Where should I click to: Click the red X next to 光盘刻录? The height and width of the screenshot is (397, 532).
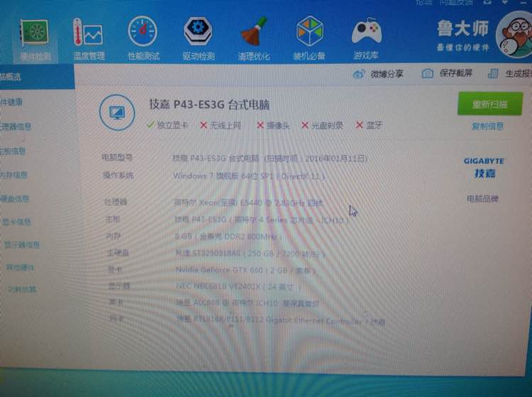pos(305,125)
